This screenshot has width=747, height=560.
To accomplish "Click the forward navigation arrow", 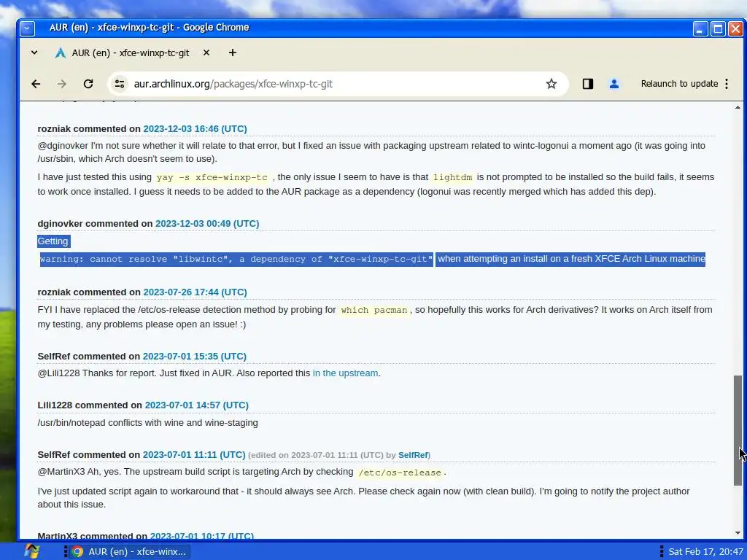I will [62, 84].
